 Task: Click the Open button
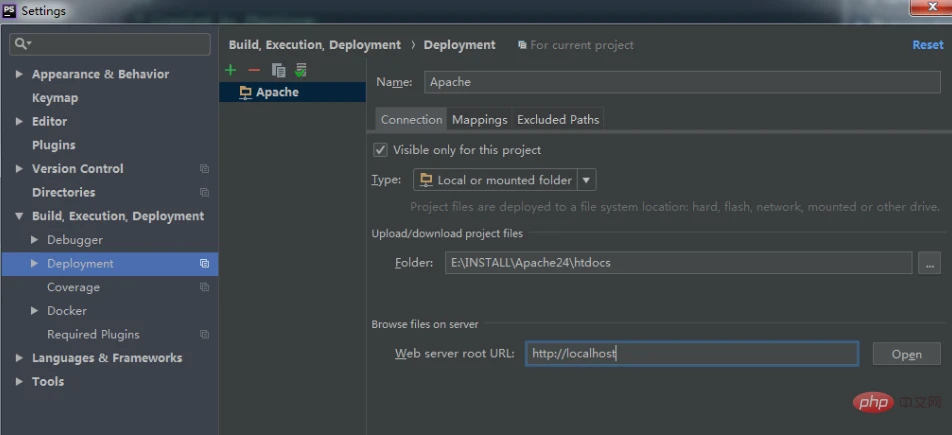906,354
